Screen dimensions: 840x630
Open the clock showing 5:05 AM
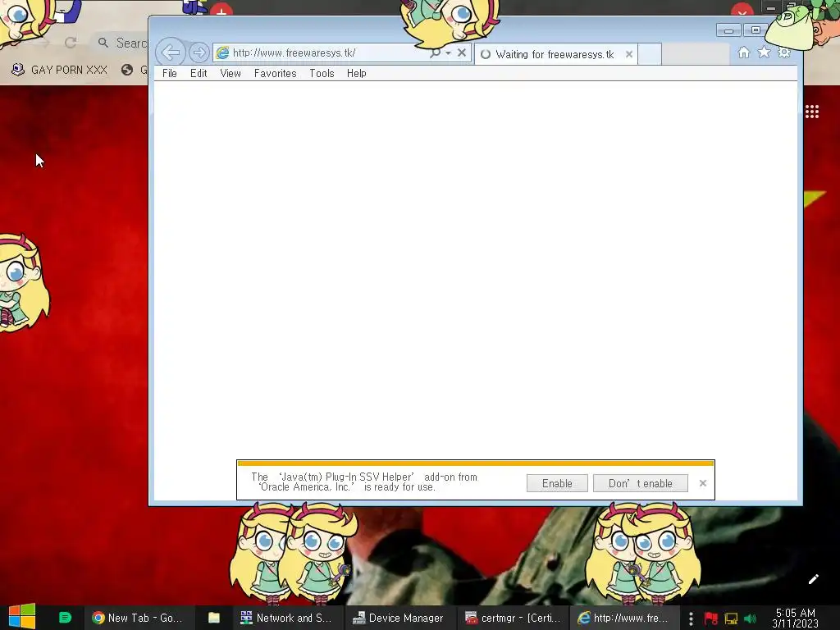pos(796,619)
